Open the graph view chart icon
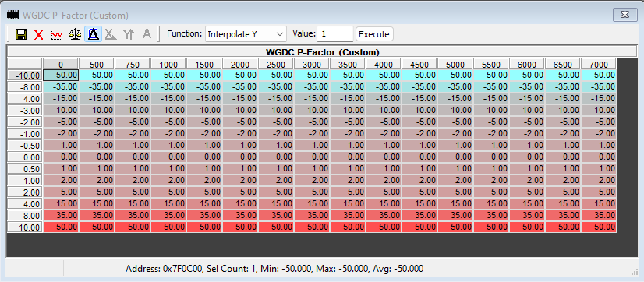The image size is (644, 282). [x=57, y=34]
